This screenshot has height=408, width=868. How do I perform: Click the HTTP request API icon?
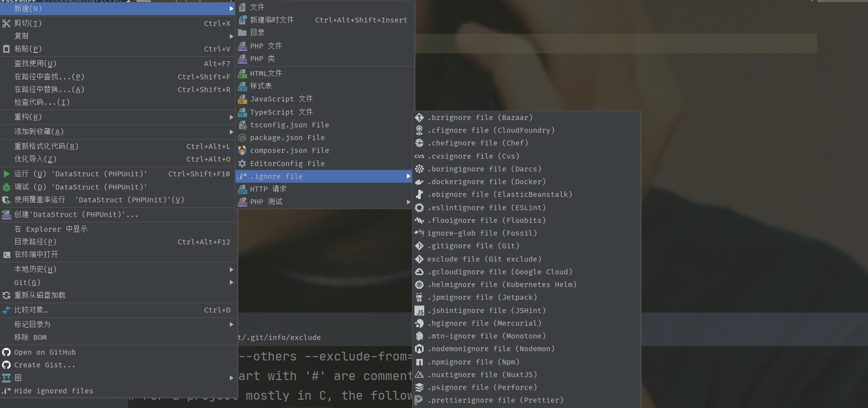click(242, 189)
